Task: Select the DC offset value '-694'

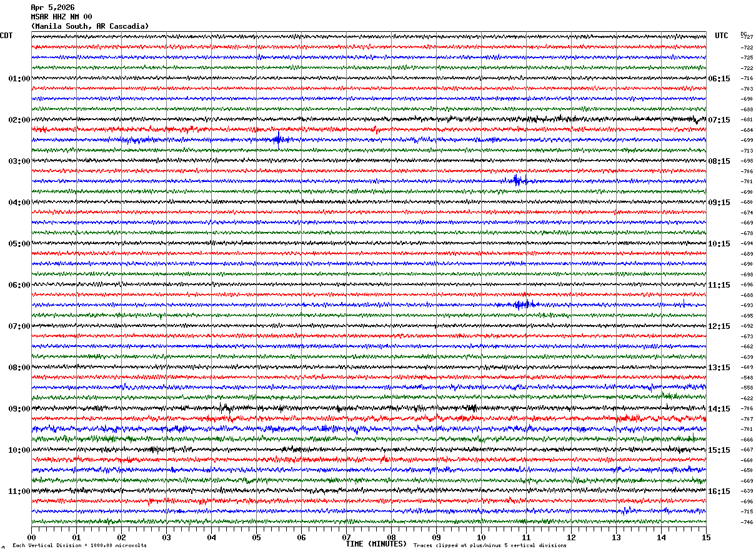Action: coord(747,244)
